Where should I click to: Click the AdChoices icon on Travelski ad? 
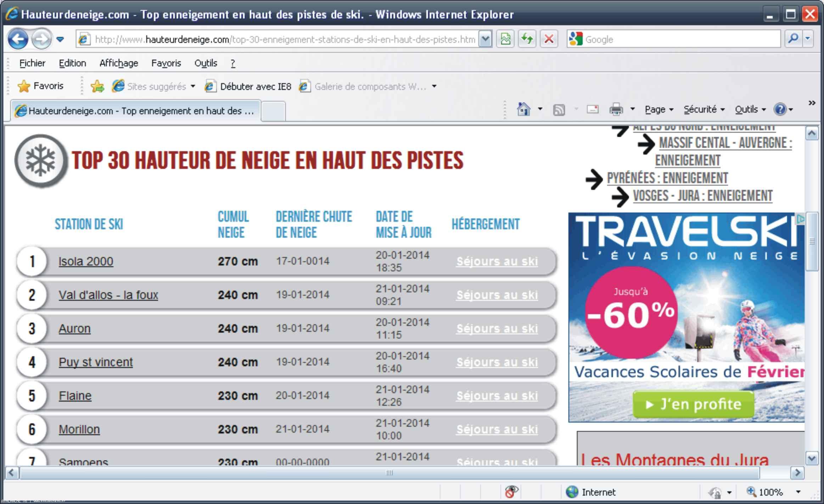click(800, 219)
